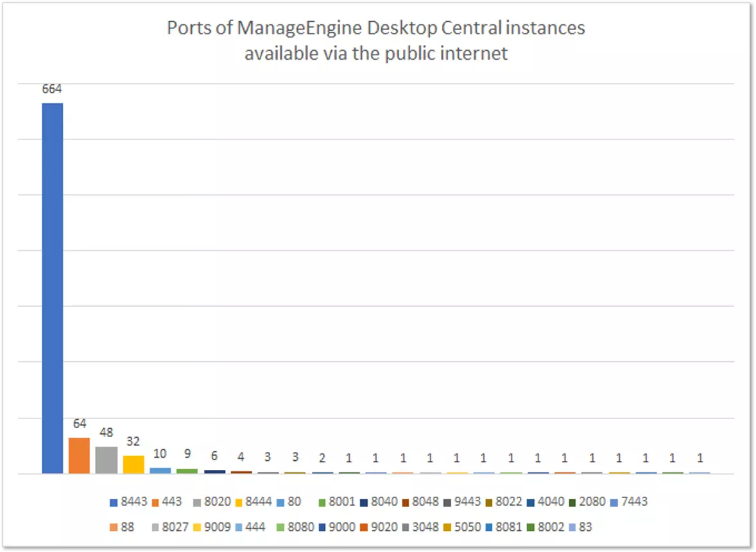The width and height of the screenshot is (756, 552).
Task: Click the dark blue legend swatch for 8040
Action: point(364,503)
